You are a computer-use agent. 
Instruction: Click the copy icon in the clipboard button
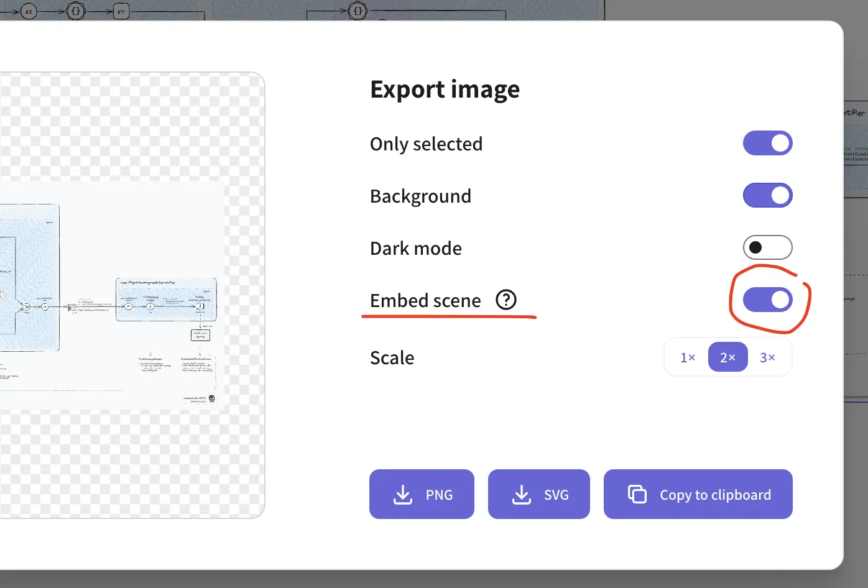coord(637,494)
